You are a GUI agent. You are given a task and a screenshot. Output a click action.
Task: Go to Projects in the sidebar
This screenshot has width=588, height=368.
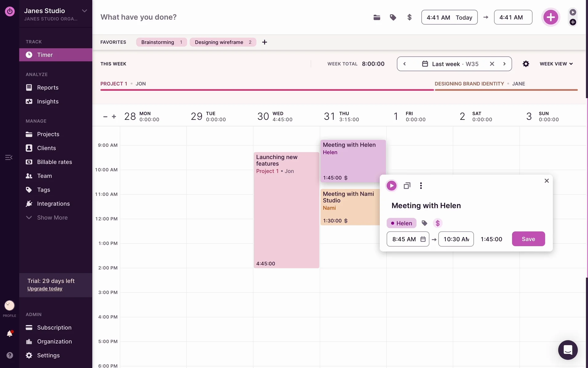click(x=48, y=134)
